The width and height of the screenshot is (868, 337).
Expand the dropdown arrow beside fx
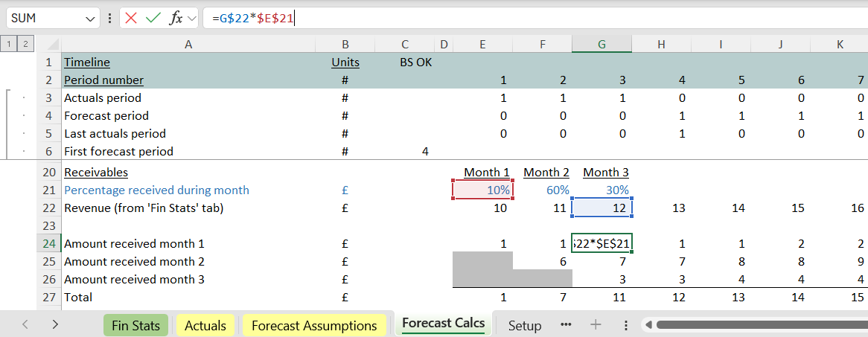[x=191, y=18]
